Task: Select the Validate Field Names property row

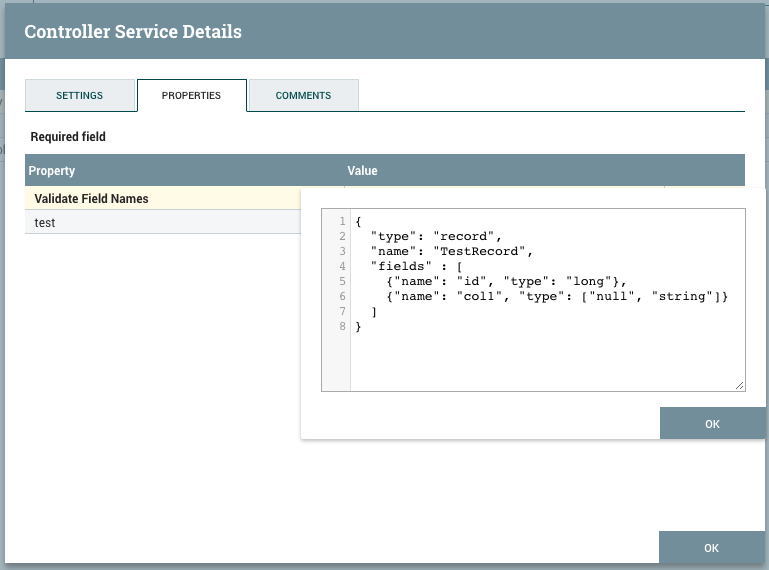Action: point(91,199)
